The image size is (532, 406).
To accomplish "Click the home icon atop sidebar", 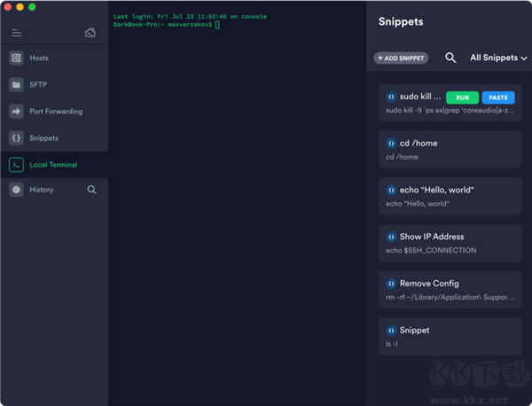I will (90, 33).
